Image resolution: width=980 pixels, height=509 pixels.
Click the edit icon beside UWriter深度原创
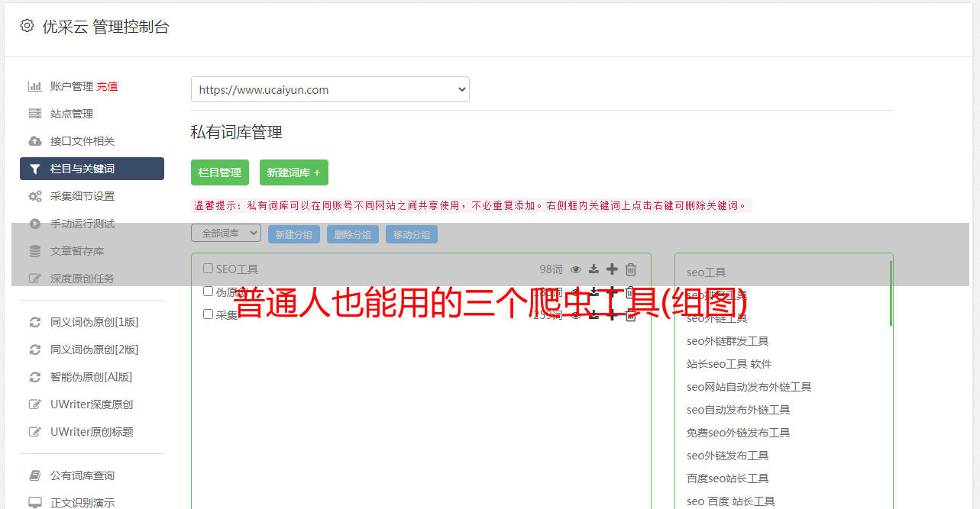point(34,404)
